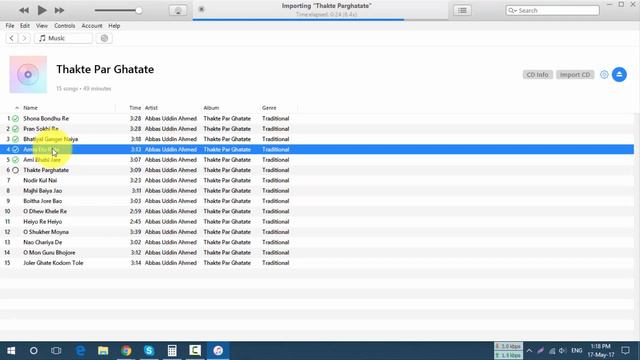This screenshot has width=640, height=360.
Task: Select the track Nodir Kul Nai
Action: point(40,180)
